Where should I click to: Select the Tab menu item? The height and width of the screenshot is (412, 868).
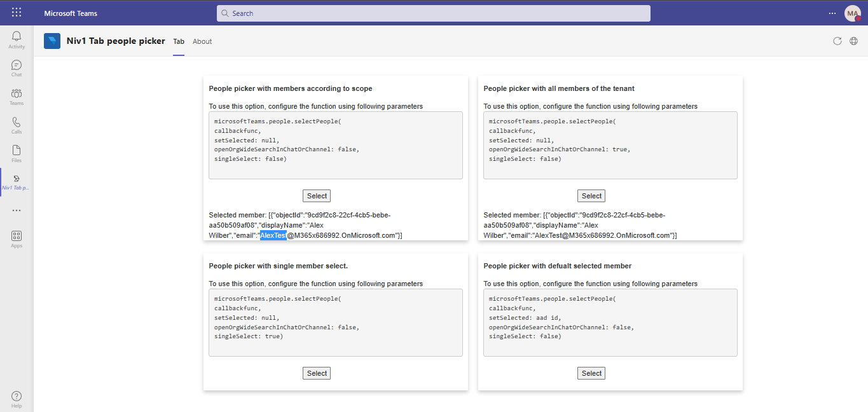178,41
